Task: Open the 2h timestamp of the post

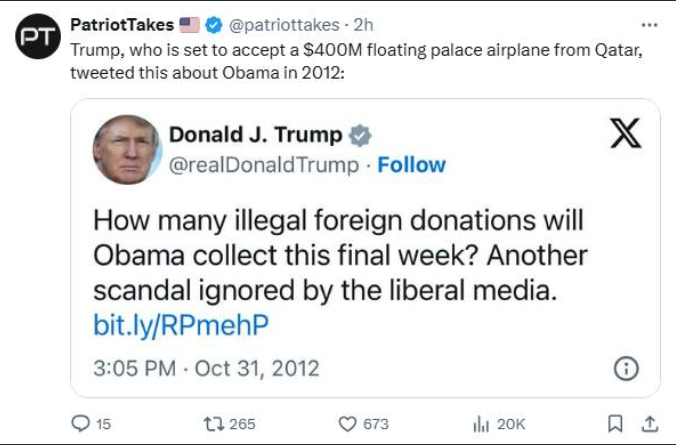Action: click(x=363, y=25)
